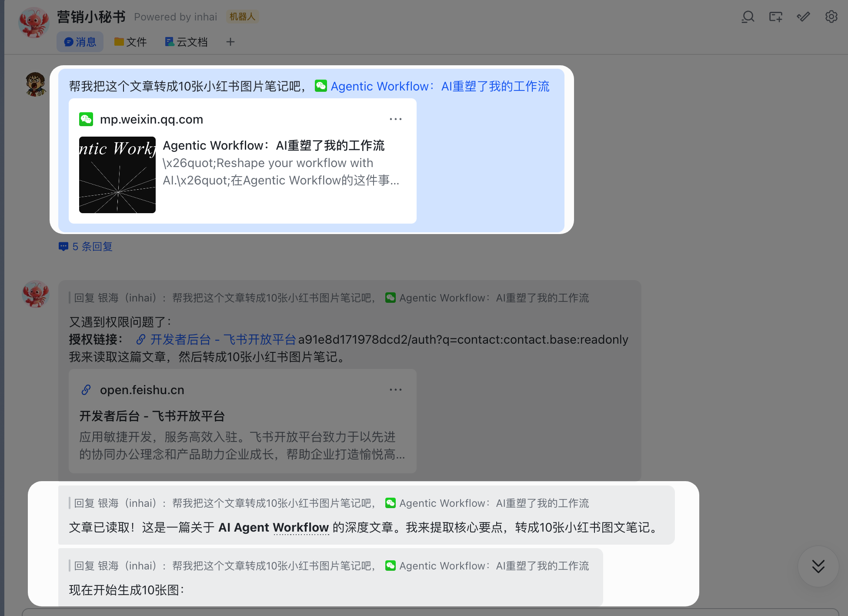This screenshot has height=616, width=848.
Task: Open more options on the open.feishu.cn card
Action: click(395, 389)
